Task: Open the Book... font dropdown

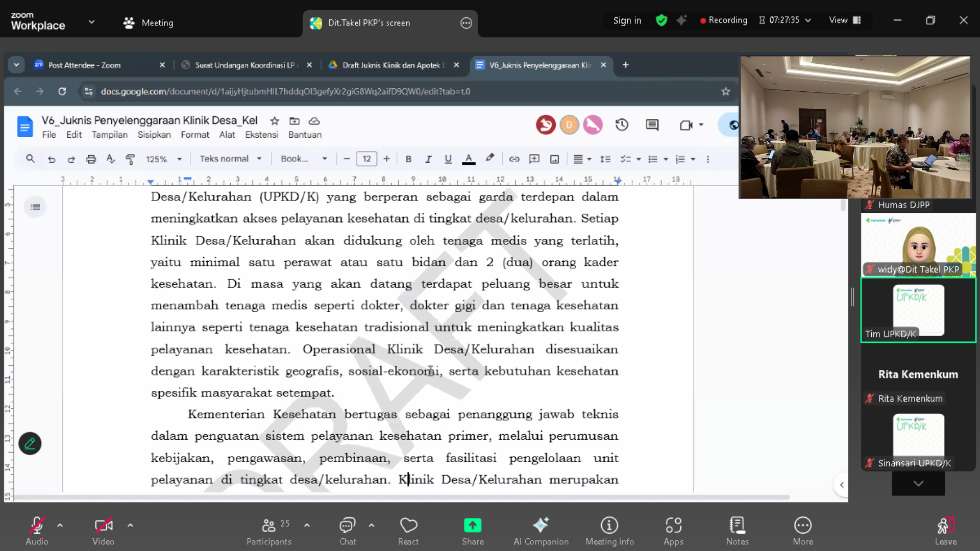Action: click(304, 159)
